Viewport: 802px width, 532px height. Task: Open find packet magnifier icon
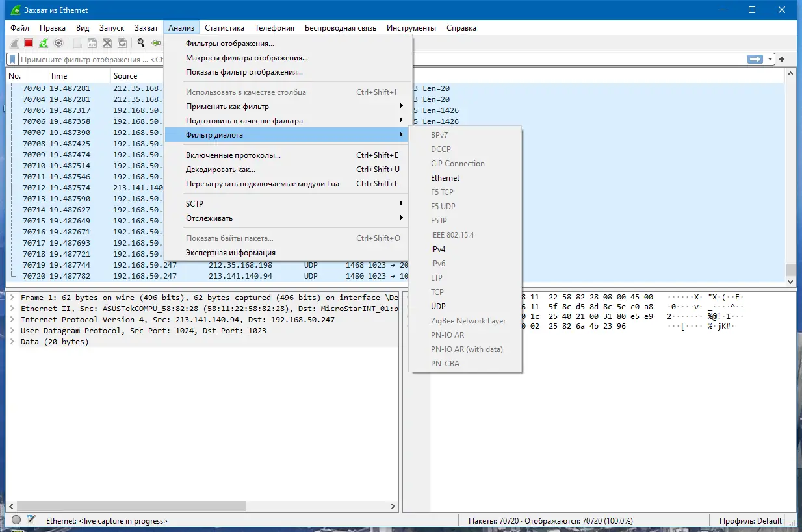[140, 43]
